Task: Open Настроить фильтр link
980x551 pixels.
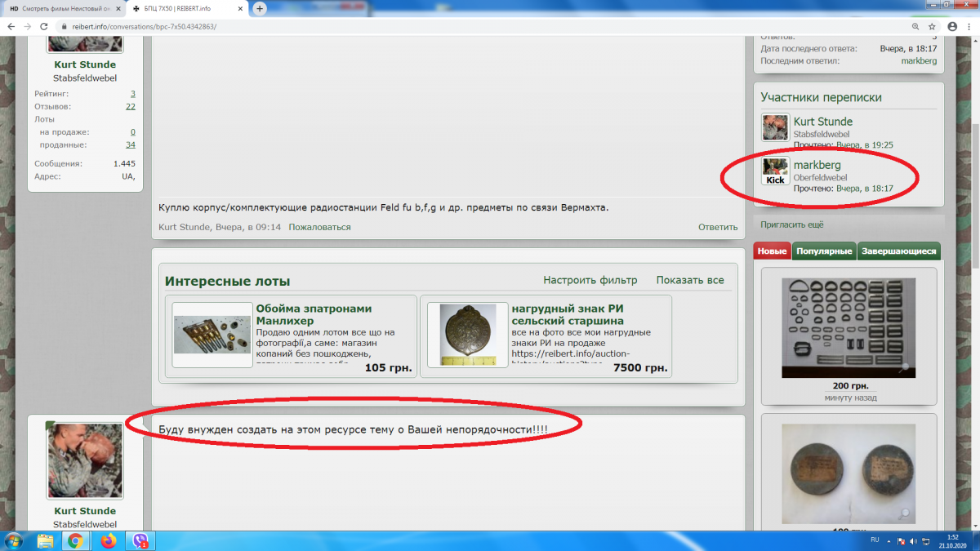Action: 590,280
